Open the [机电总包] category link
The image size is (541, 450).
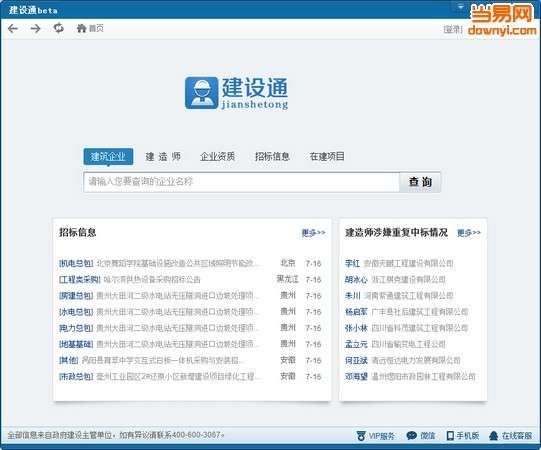coord(76,263)
